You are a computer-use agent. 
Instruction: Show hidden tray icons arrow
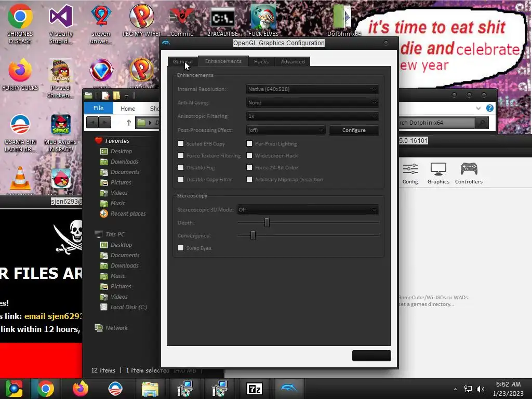(455, 389)
